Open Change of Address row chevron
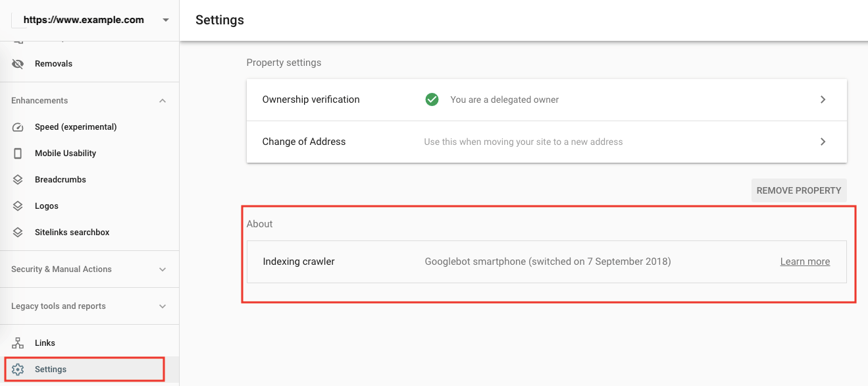 (823, 142)
